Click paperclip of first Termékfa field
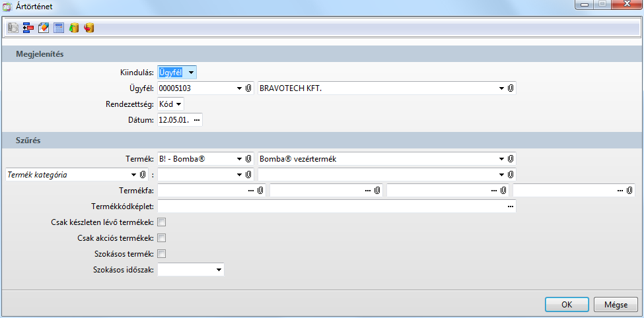Screen dimensions: 644x318 pyautogui.click(x=260, y=191)
